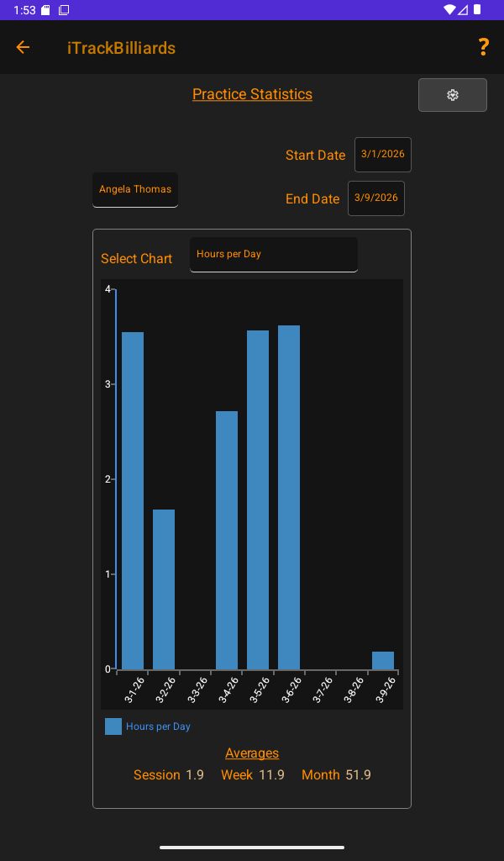This screenshot has height=861, width=504.
Task: Click the Hours per Day legend swatch
Action: (x=113, y=726)
